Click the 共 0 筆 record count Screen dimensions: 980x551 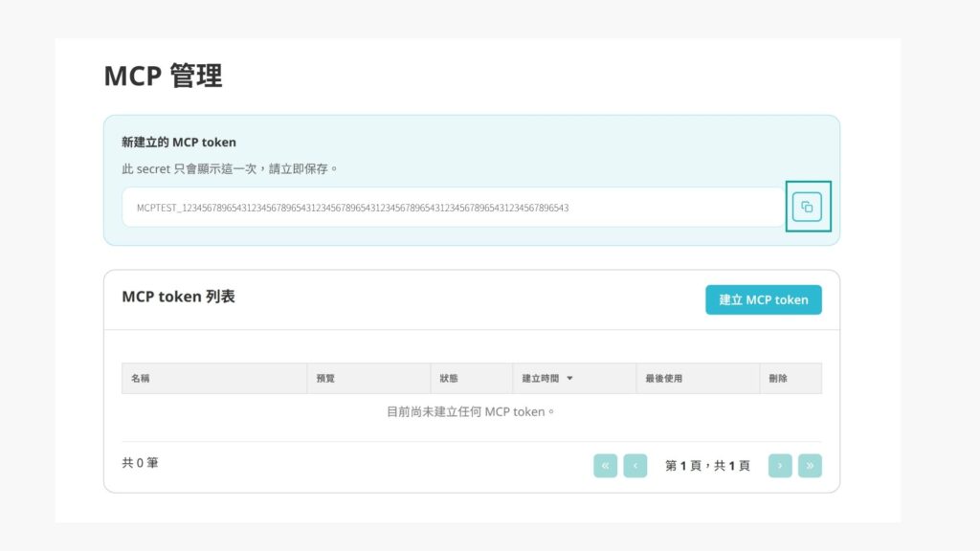[x=140, y=463]
